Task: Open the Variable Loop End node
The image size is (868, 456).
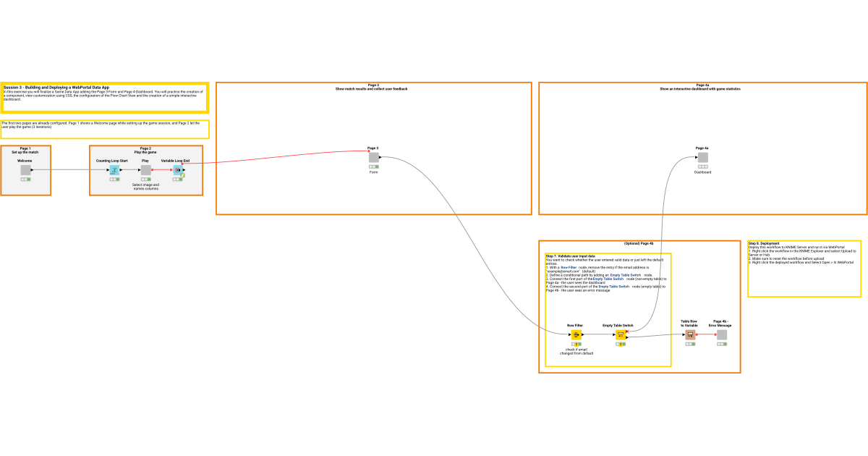Action: click(178, 170)
